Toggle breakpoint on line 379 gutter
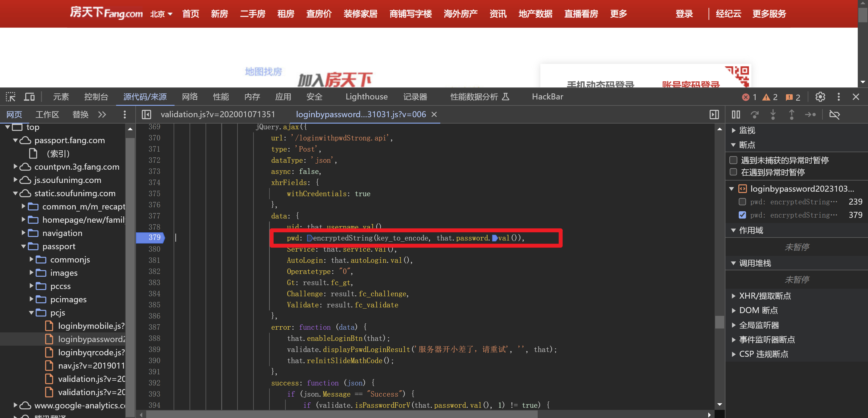The image size is (868, 418). (151, 237)
